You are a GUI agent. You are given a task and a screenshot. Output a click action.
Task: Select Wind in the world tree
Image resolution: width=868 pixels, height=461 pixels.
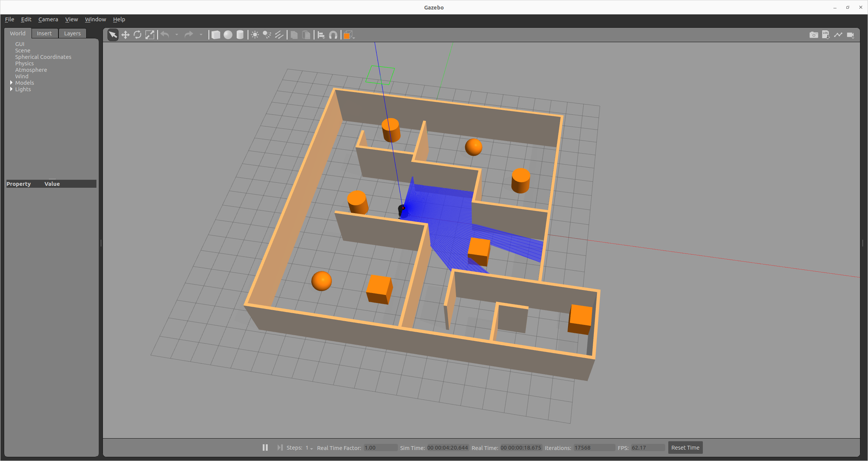click(x=22, y=76)
